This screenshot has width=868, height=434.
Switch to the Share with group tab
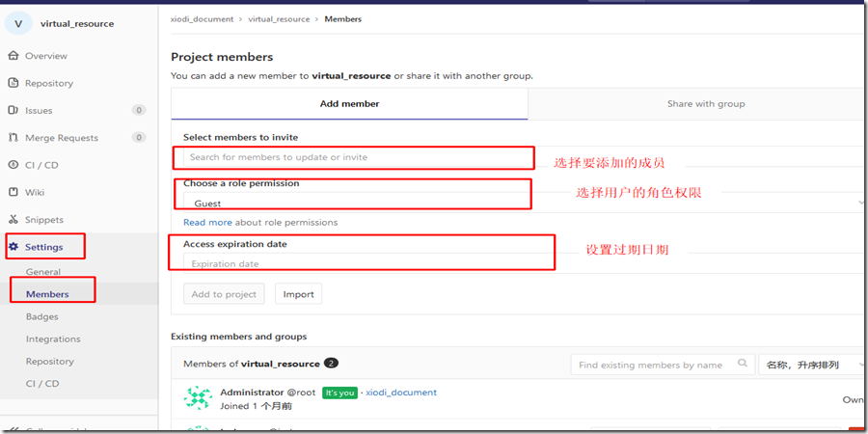[705, 104]
